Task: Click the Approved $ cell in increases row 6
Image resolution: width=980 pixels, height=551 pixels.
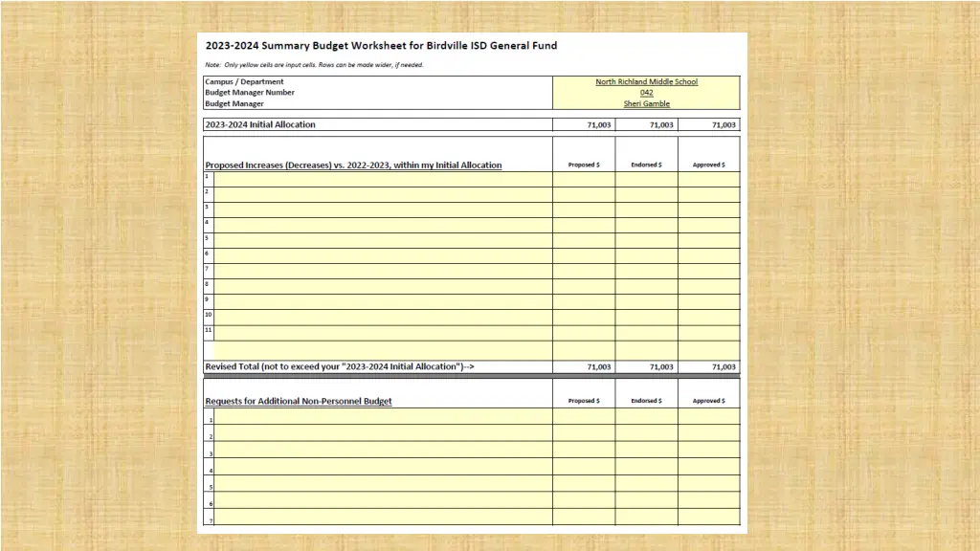Action: [708, 255]
